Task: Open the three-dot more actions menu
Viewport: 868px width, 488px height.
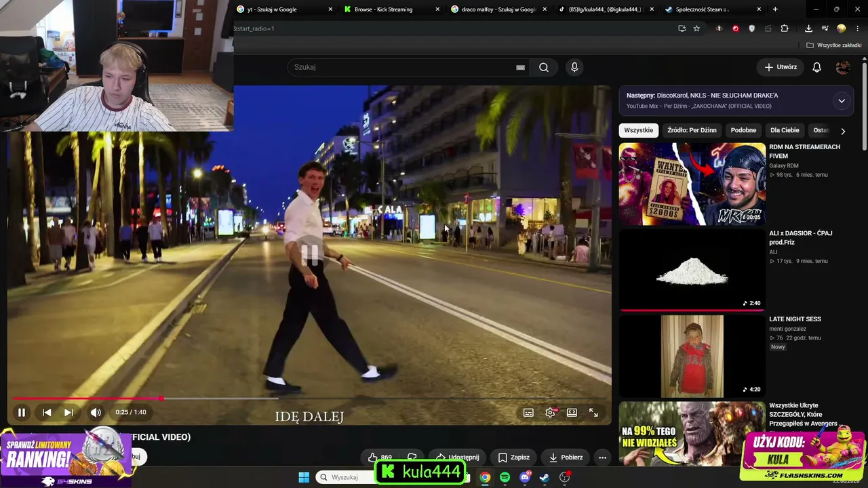Action: click(x=602, y=457)
